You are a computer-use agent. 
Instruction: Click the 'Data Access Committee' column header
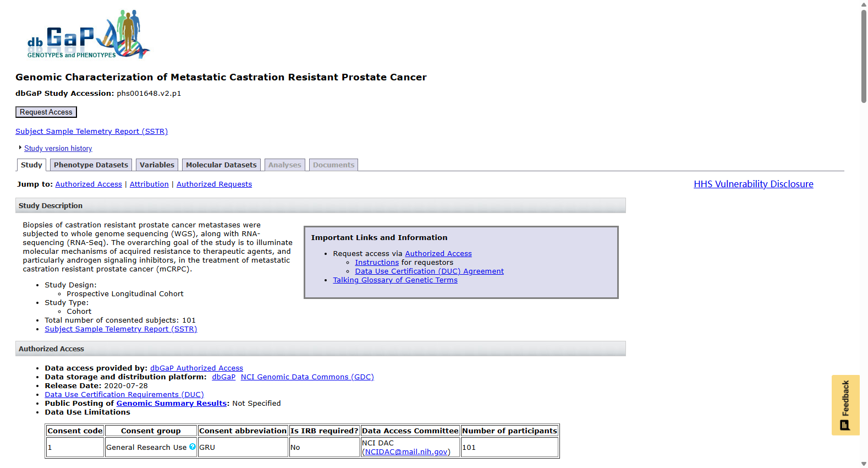[x=410, y=431]
